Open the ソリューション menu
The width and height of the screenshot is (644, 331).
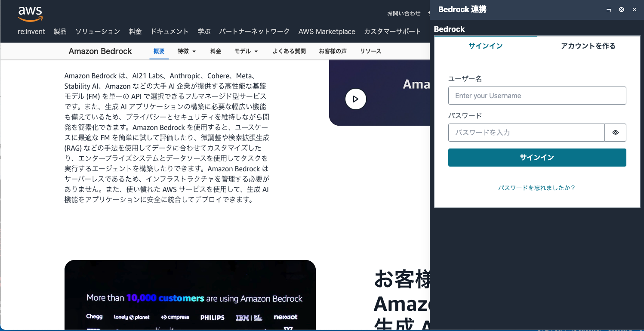pos(98,31)
